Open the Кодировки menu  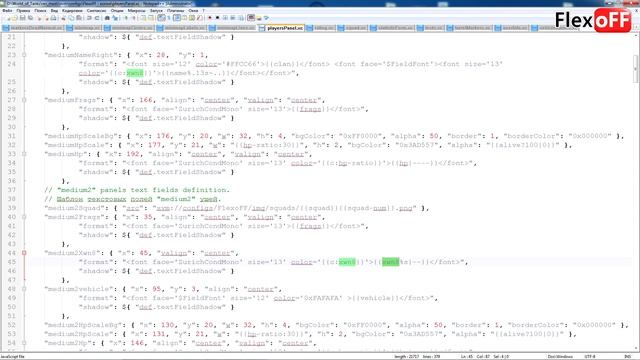click(72, 11)
